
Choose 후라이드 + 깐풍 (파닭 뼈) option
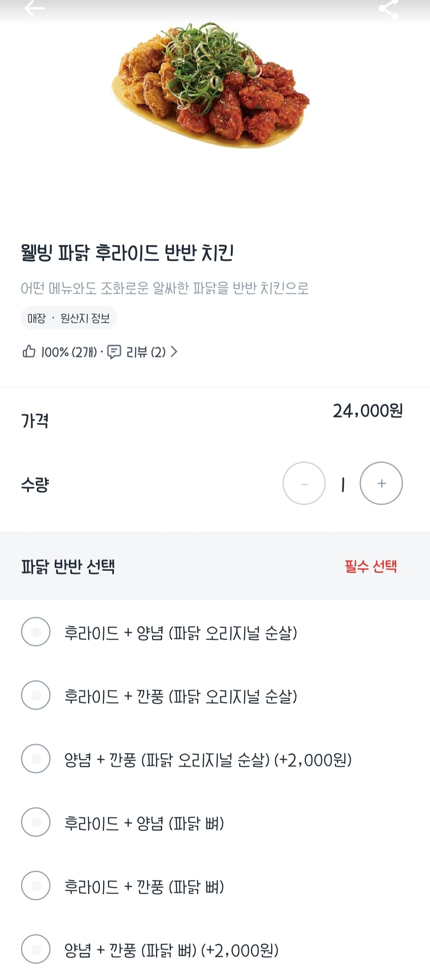pos(36,885)
